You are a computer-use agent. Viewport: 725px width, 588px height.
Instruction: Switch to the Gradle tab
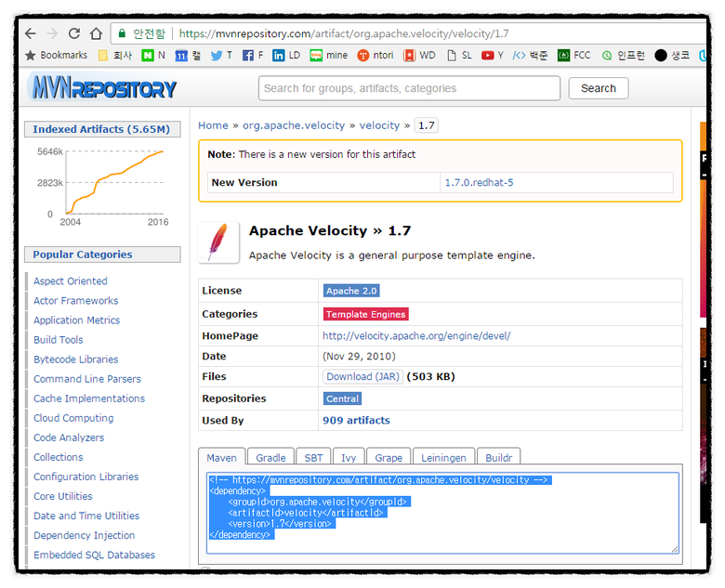click(270, 457)
